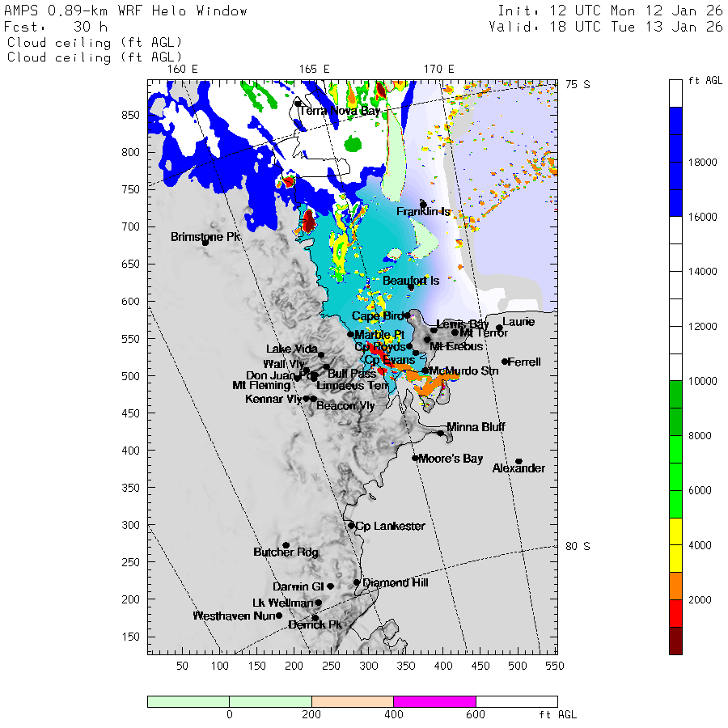
Task: Select the Lake Vida label
Action: click(292, 349)
